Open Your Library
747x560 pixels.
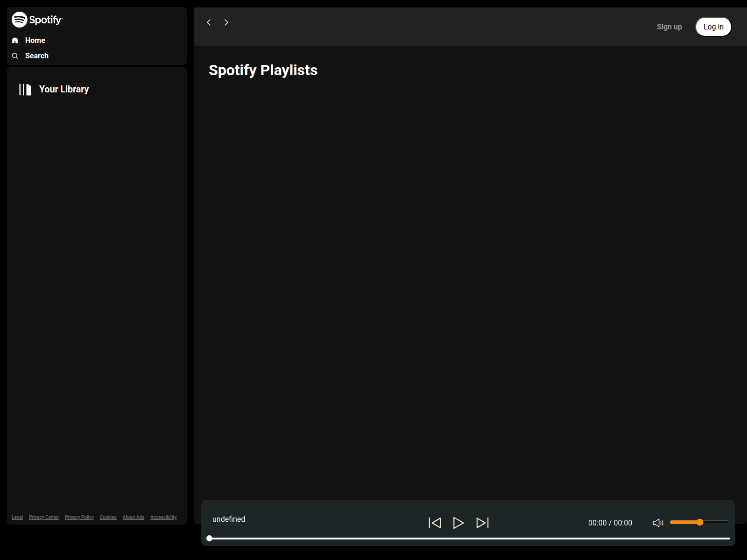tap(64, 89)
